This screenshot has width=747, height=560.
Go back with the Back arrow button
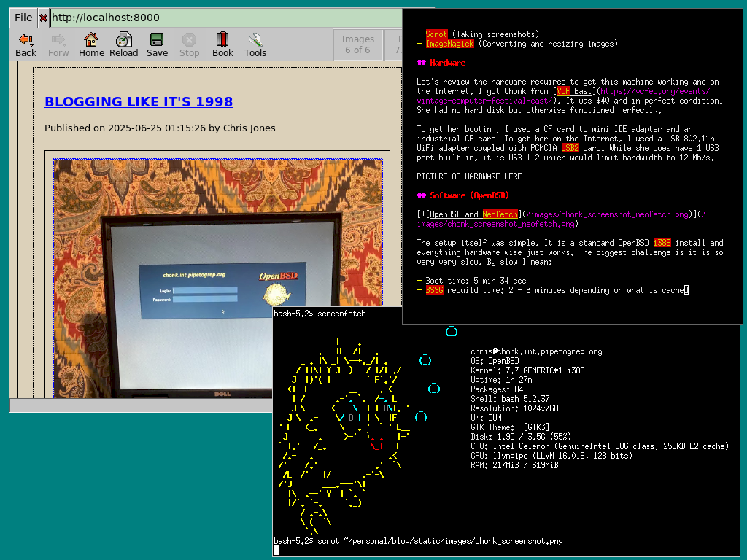(x=26, y=45)
